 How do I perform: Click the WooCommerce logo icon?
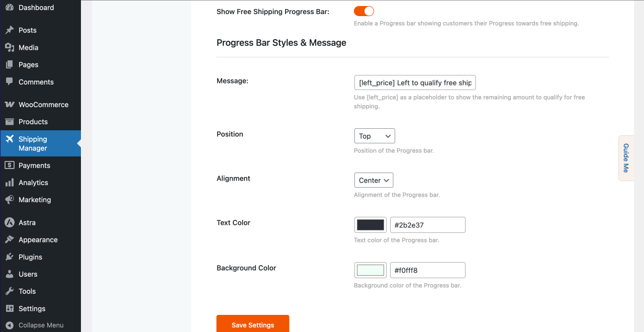[10, 105]
